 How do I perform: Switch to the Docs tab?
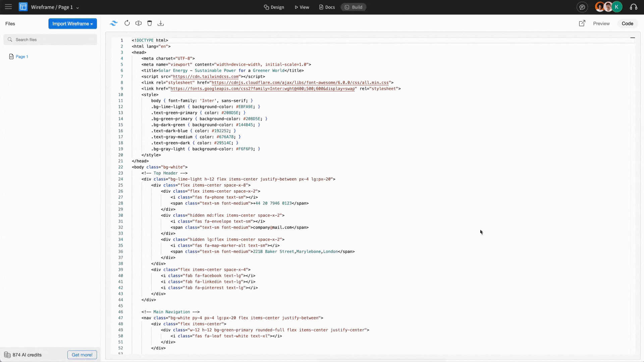pyautogui.click(x=327, y=7)
